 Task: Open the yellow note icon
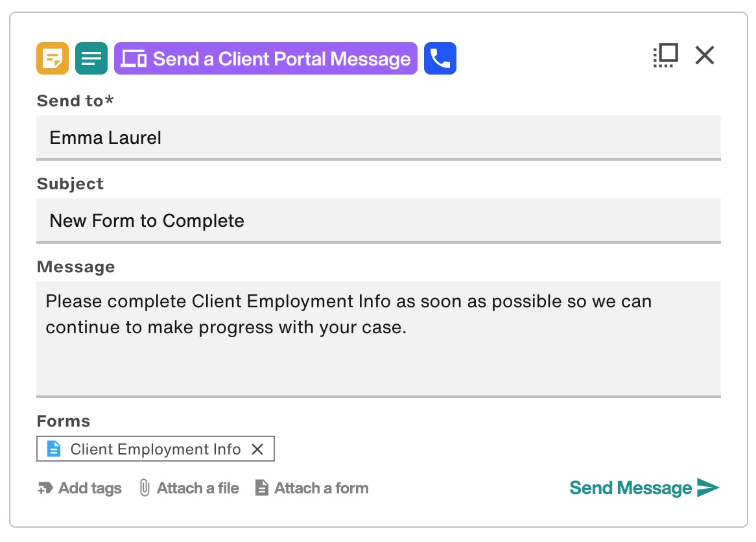coord(53,58)
